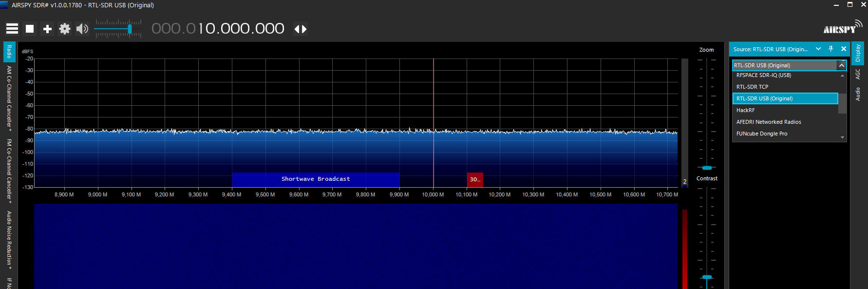Switch to the Audio side tab
Screen dimensions: 868x289
coord(858,94)
